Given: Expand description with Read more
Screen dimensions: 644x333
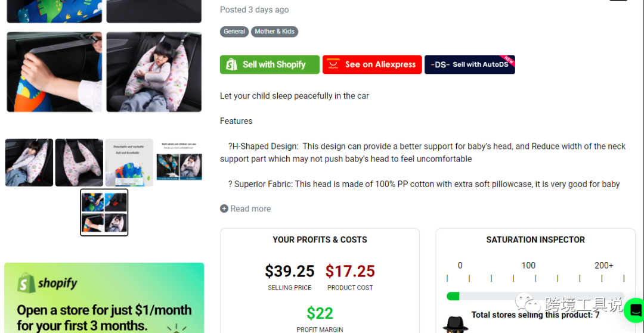Looking at the screenshot, I should pyautogui.click(x=250, y=208).
